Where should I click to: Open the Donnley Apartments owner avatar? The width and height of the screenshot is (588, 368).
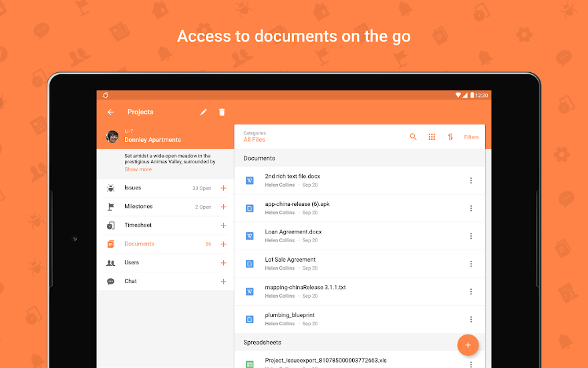click(x=112, y=136)
